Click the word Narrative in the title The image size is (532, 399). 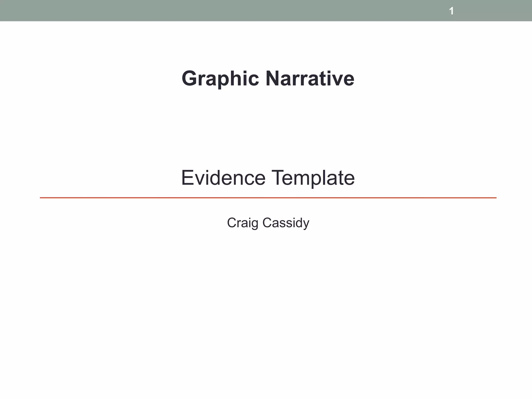[x=310, y=78]
